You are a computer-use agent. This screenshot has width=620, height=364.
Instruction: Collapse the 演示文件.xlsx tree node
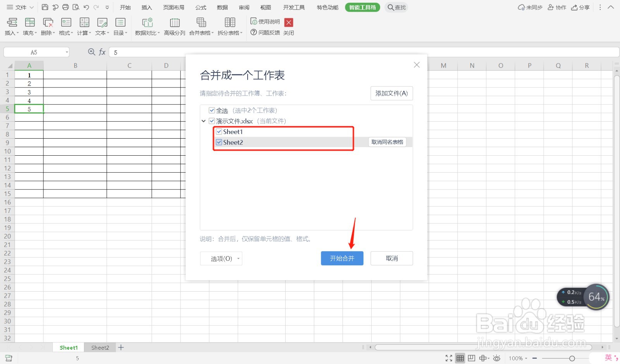(203, 121)
